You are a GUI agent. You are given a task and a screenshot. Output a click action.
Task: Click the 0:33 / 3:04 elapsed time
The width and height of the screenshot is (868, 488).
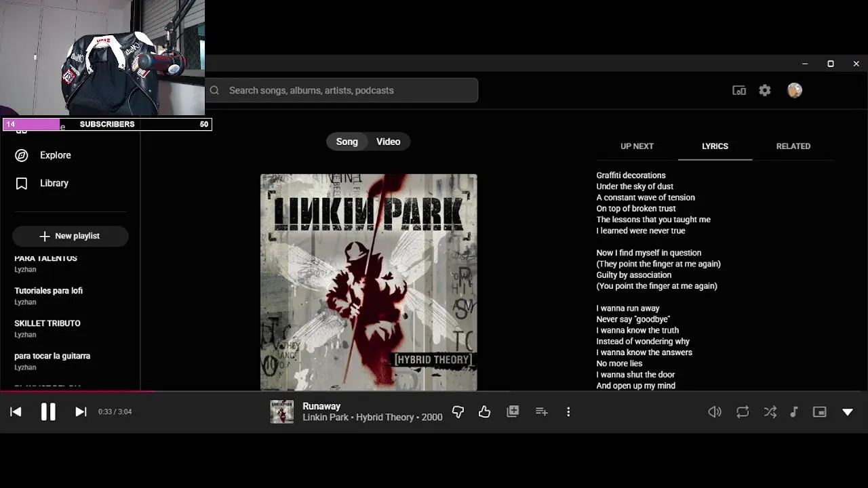(115, 411)
